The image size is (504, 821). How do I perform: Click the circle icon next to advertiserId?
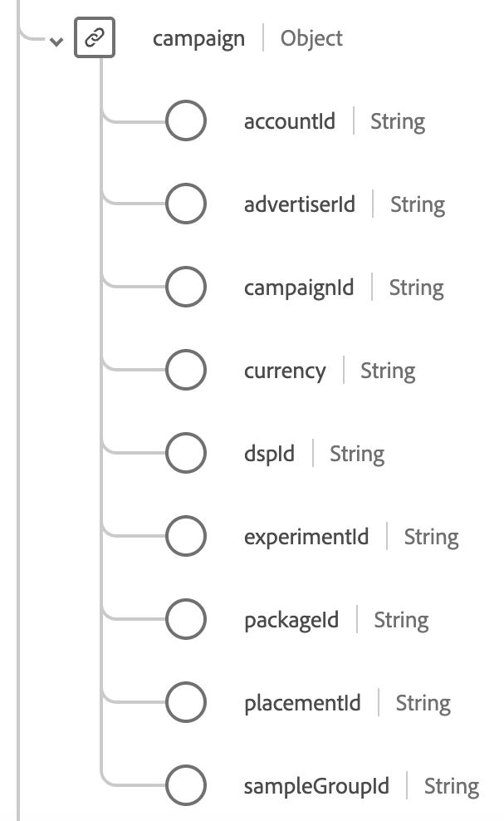185,204
